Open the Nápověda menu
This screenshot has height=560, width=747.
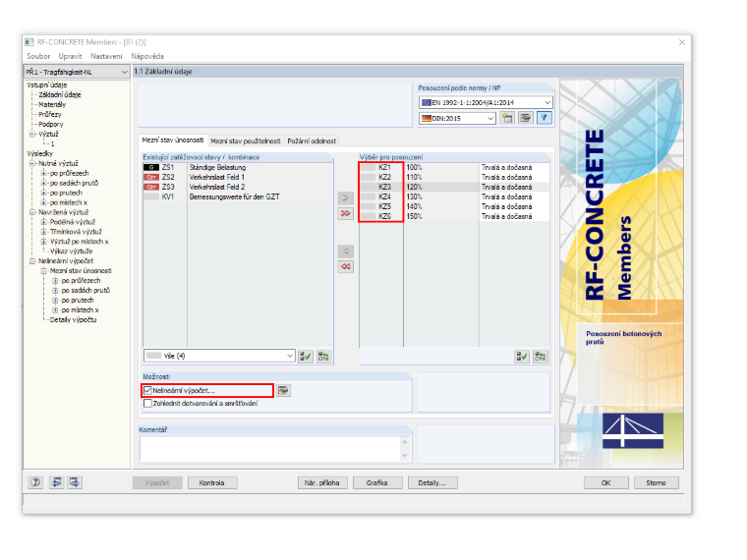click(147, 56)
